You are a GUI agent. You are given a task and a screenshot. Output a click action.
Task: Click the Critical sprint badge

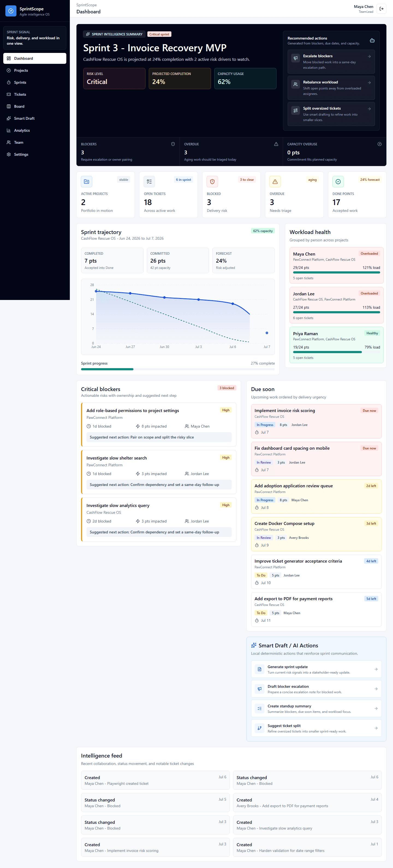point(159,34)
